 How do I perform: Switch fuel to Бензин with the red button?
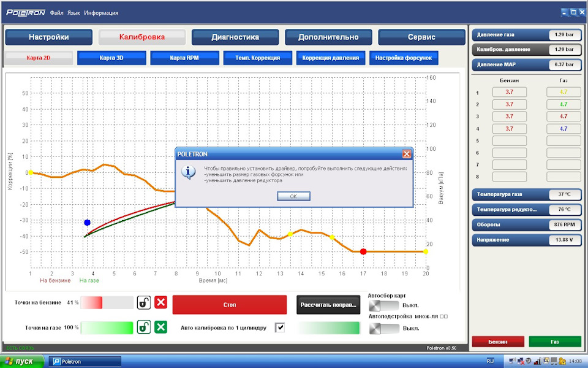click(x=497, y=342)
